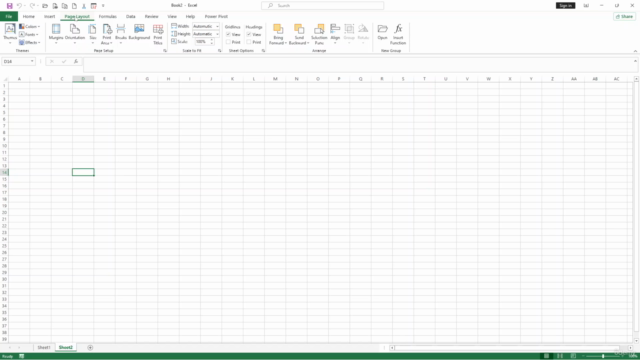Set the Print Area
Viewport: 640px width, 360px height.
tap(107, 34)
